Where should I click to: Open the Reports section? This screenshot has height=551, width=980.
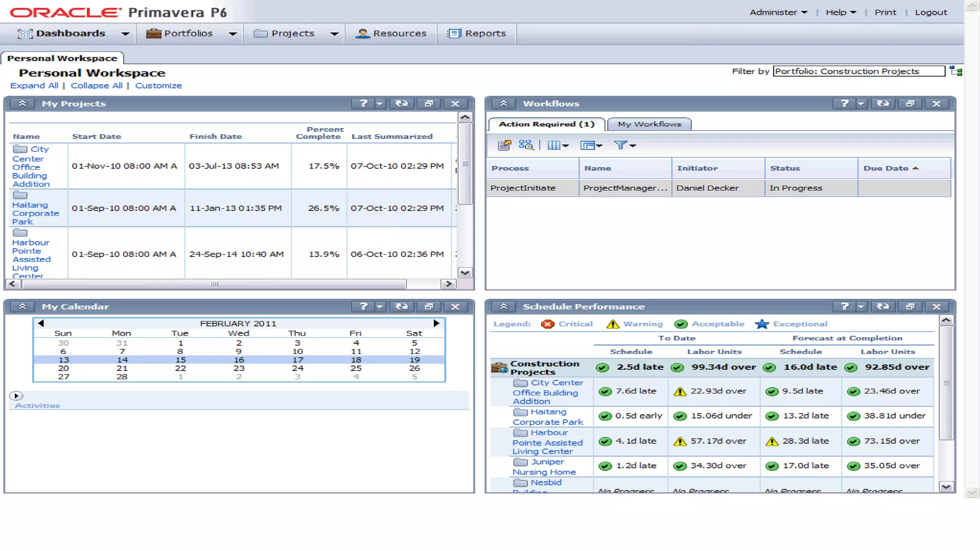[477, 33]
